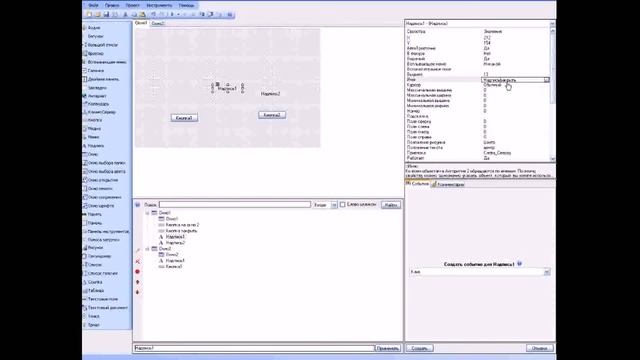
Task: Click the Создать button
Action: coord(420,348)
